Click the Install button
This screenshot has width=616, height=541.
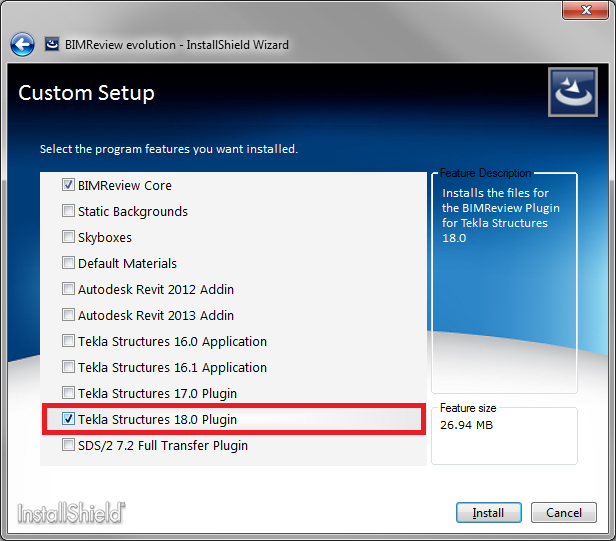(x=489, y=512)
